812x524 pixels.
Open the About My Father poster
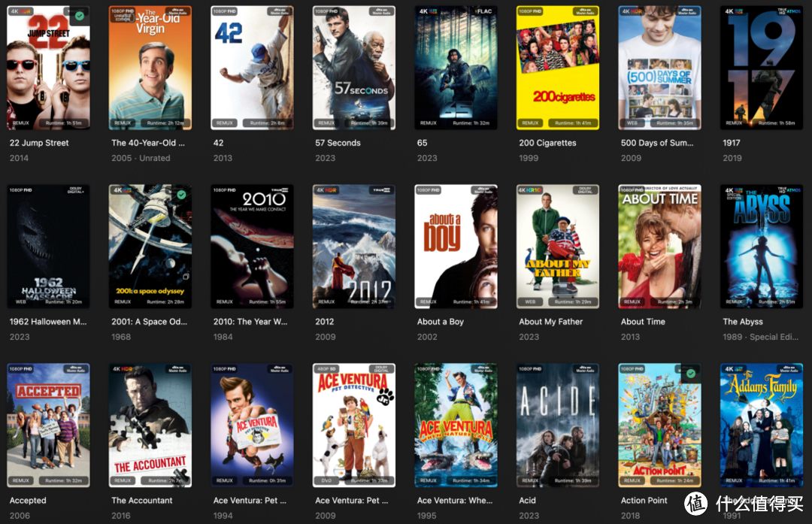(x=558, y=247)
